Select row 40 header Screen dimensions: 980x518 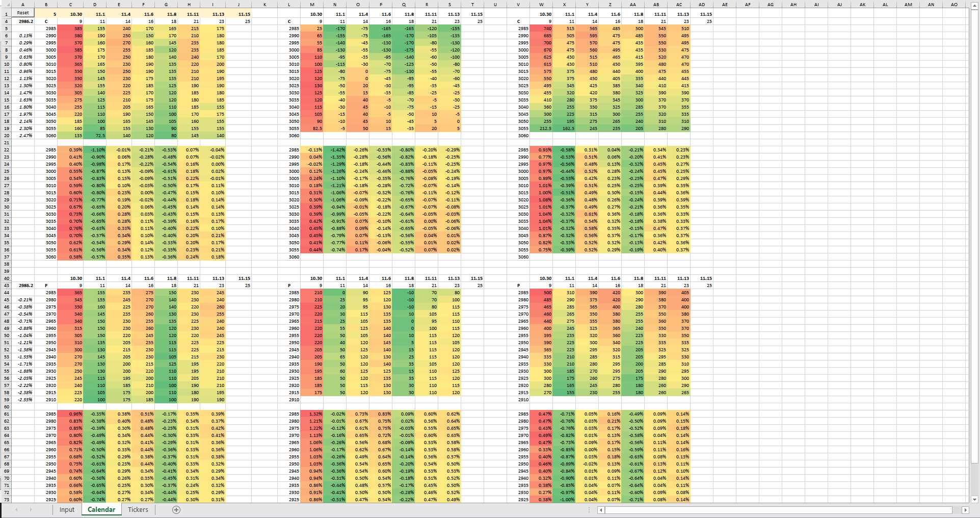tap(6, 278)
